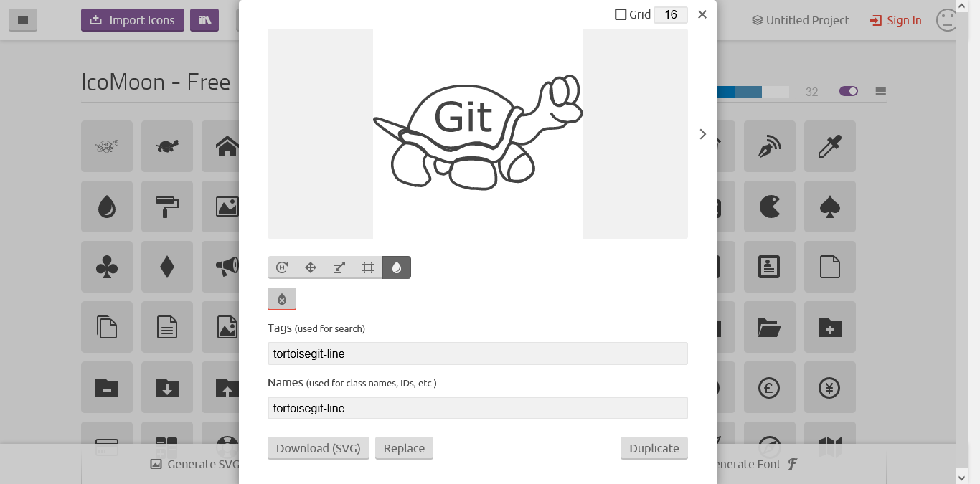Toggle the purple view switch

pos(849,91)
